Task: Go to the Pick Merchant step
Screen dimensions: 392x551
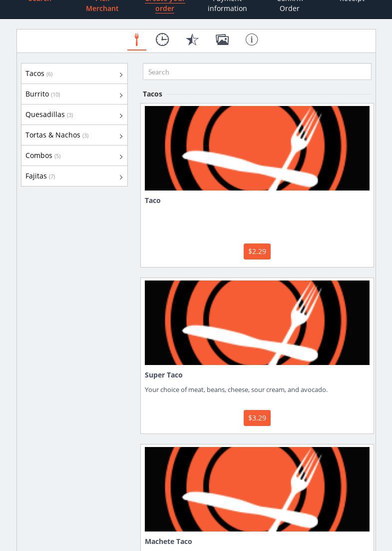Action: (102, 5)
